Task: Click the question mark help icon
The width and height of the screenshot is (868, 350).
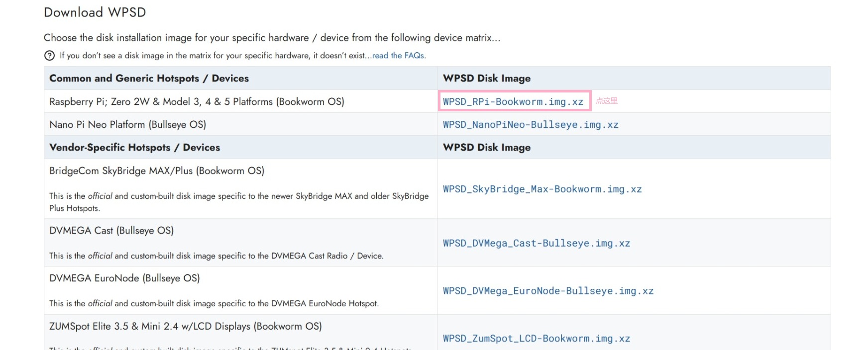Action: [x=49, y=56]
